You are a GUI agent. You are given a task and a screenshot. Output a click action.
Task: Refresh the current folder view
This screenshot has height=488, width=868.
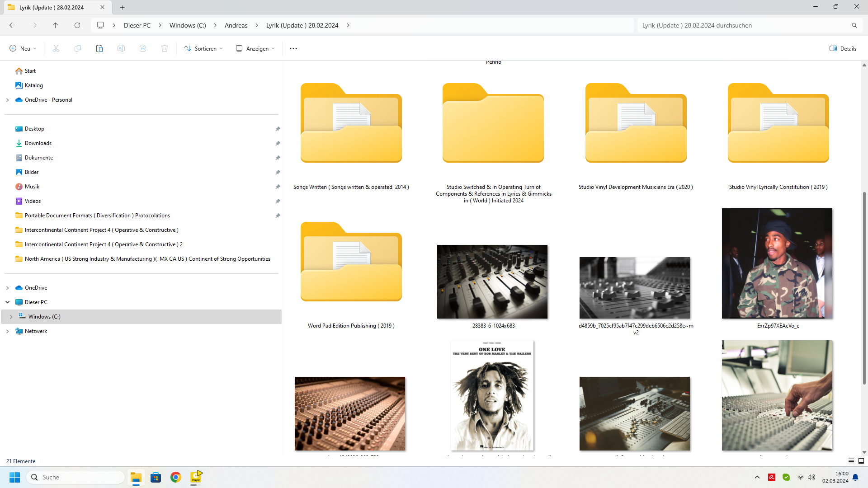click(x=77, y=25)
